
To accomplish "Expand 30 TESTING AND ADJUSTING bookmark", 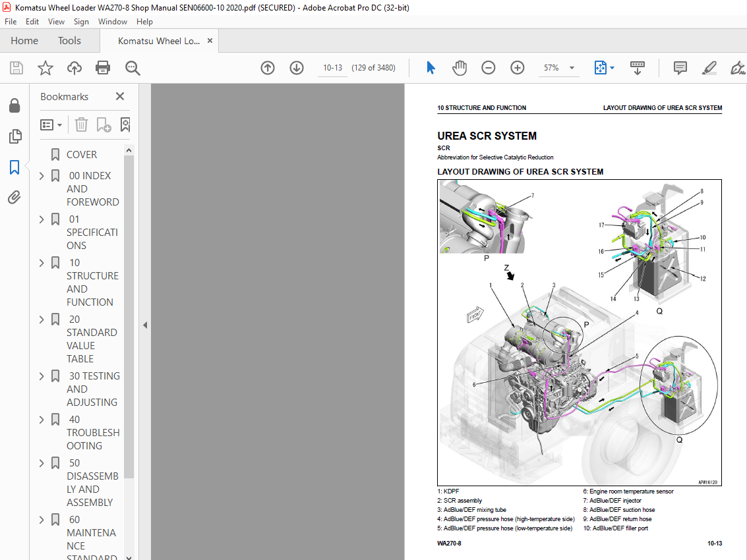I will (x=42, y=376).
